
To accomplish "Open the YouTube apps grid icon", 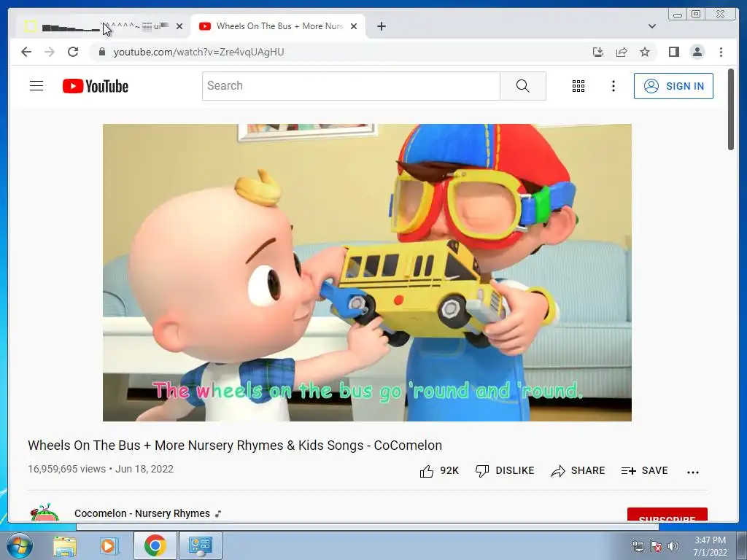I will pyautogui.click(x=578, y=86).
